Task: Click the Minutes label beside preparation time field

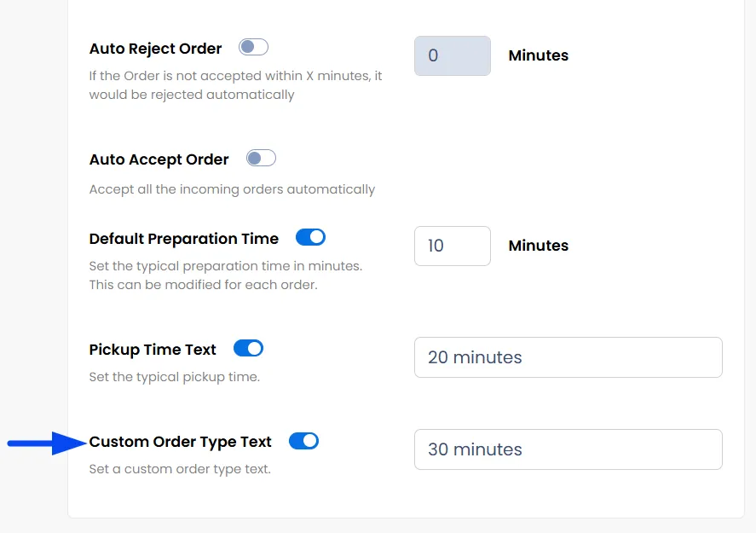Action: 538,246
